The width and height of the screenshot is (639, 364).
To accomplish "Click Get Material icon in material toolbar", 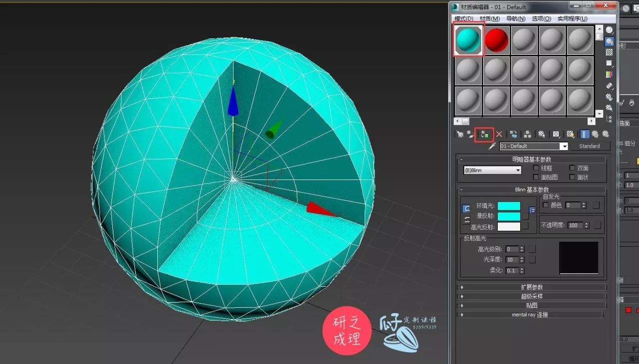I will click(460, 134).
